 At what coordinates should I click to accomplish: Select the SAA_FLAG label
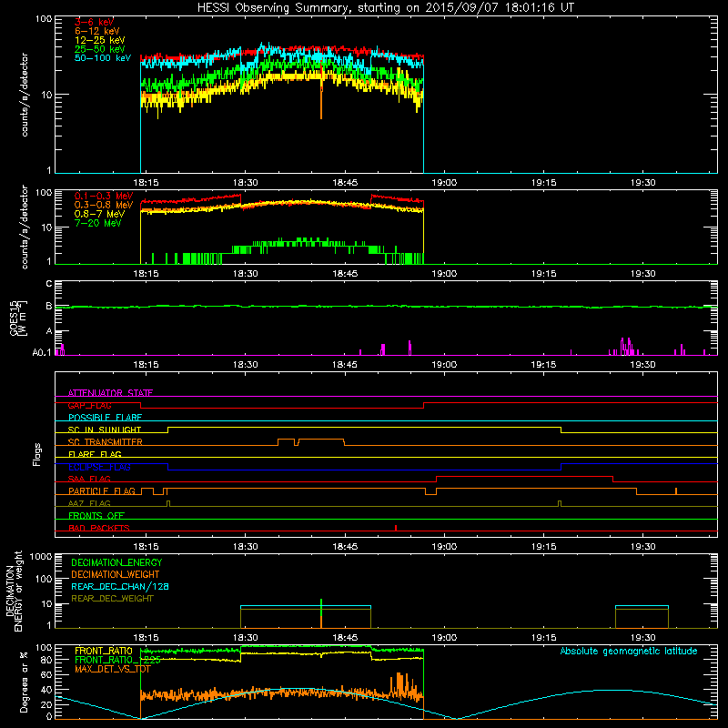point(89,479)
